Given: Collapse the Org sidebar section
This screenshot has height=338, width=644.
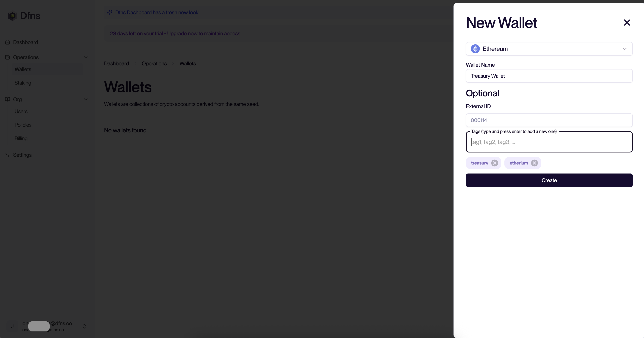Looking at the screenshot, I should click(x=85, y=99).
